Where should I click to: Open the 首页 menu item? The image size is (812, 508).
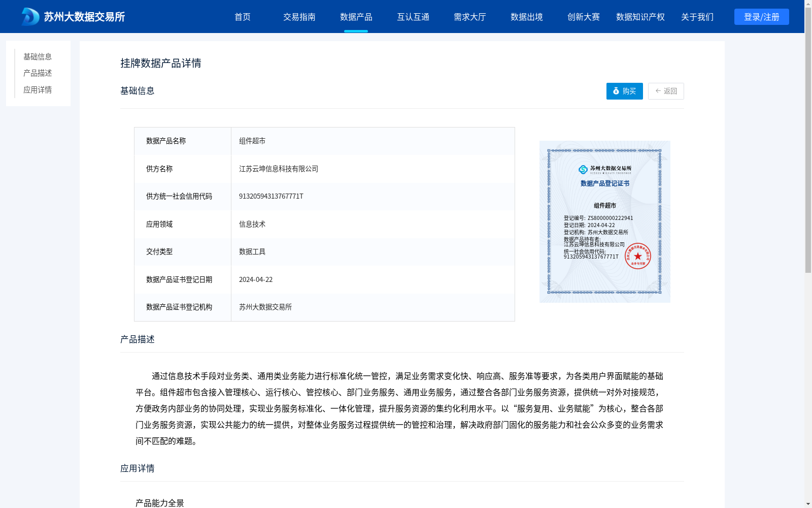point(243,17)
